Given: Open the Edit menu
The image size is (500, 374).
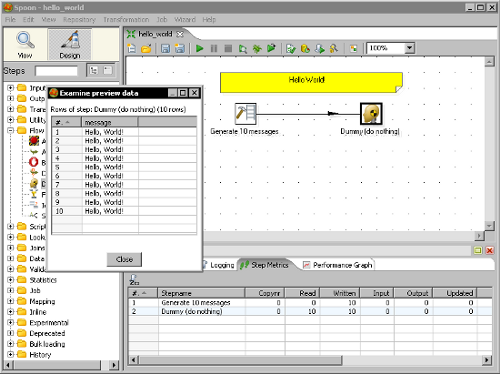Looking at the screenshot, I should (29, 20).
